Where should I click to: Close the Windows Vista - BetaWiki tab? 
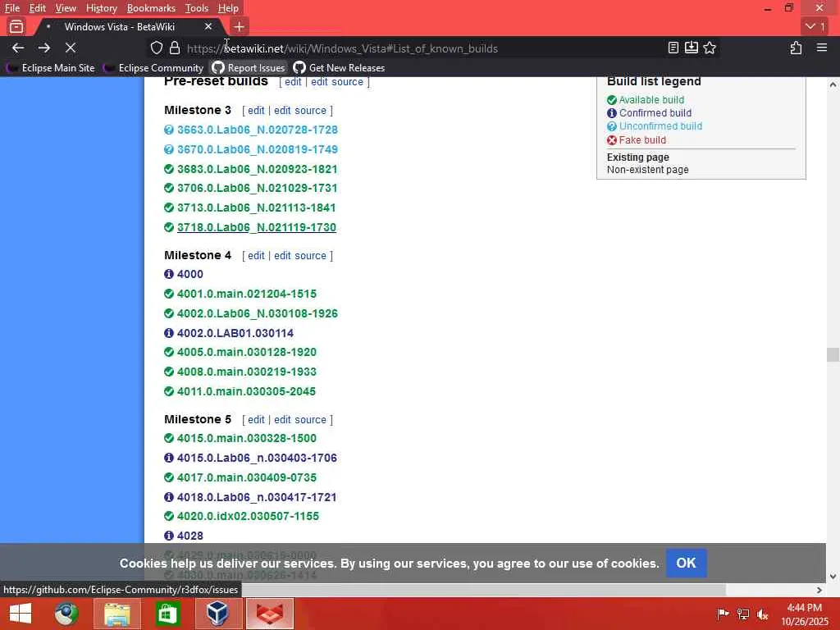pos(208,26)
